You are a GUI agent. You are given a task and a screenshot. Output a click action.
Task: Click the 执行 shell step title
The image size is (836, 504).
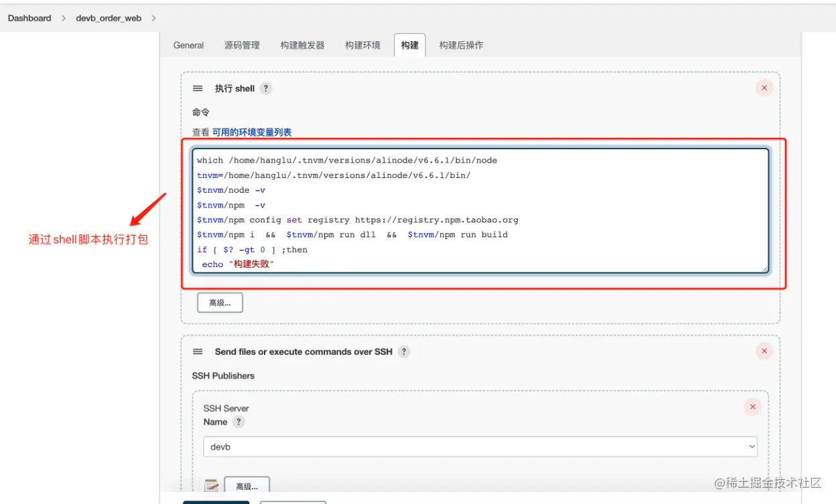(234, 88)
